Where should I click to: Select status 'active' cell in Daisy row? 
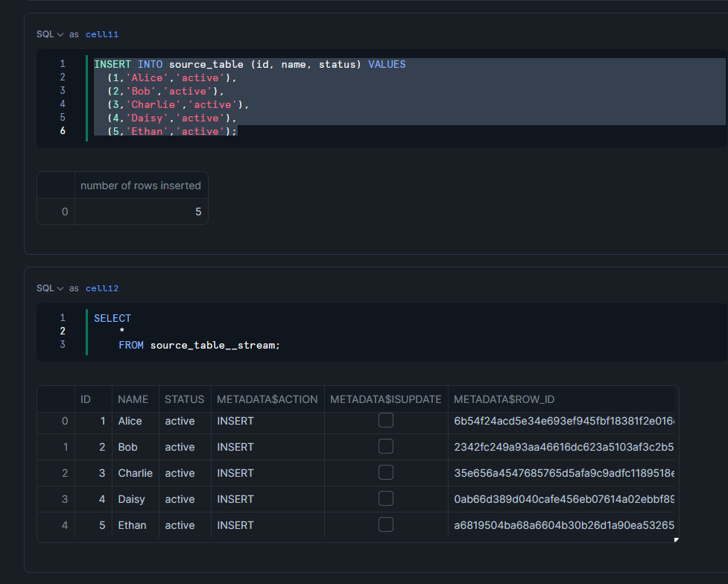[185, 499]
